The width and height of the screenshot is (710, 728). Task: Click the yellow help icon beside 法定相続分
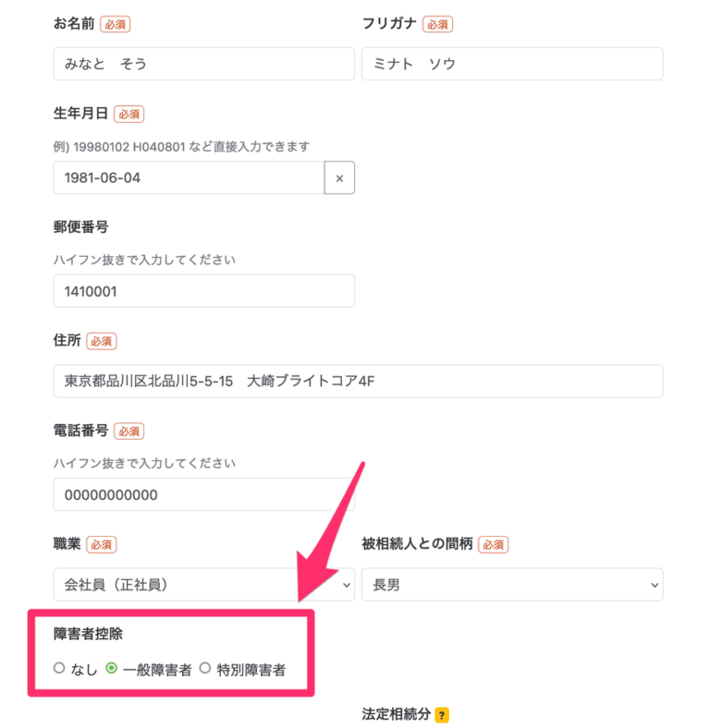442,714
